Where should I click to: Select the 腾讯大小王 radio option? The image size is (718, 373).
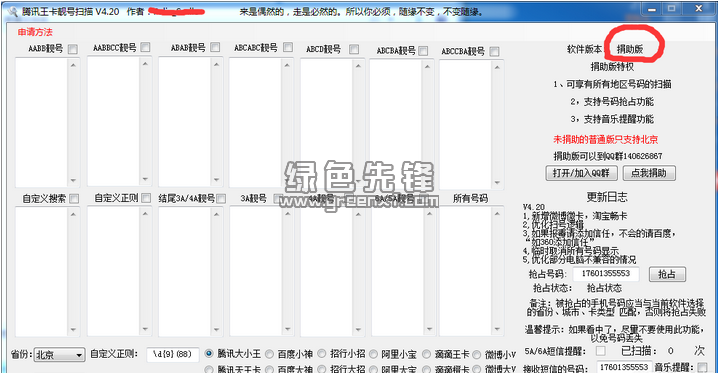[209, 353]
